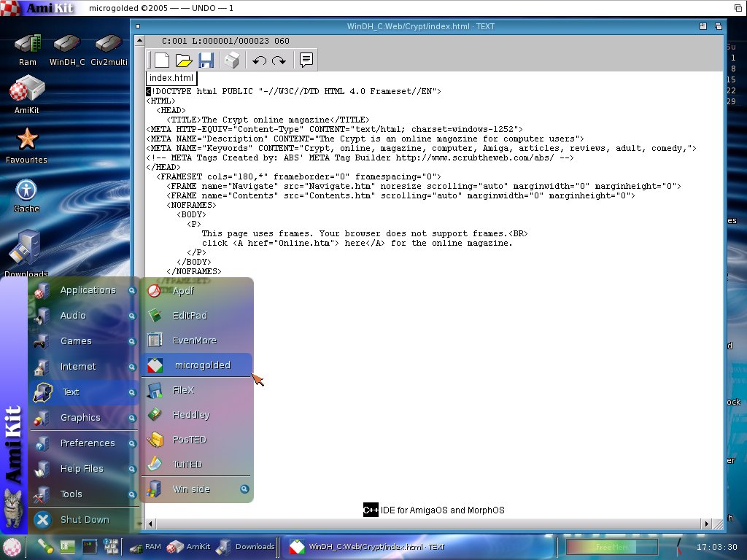Create a new document with the blank page icon
Screen dimensions: 747x560
(x=161, y=60)
